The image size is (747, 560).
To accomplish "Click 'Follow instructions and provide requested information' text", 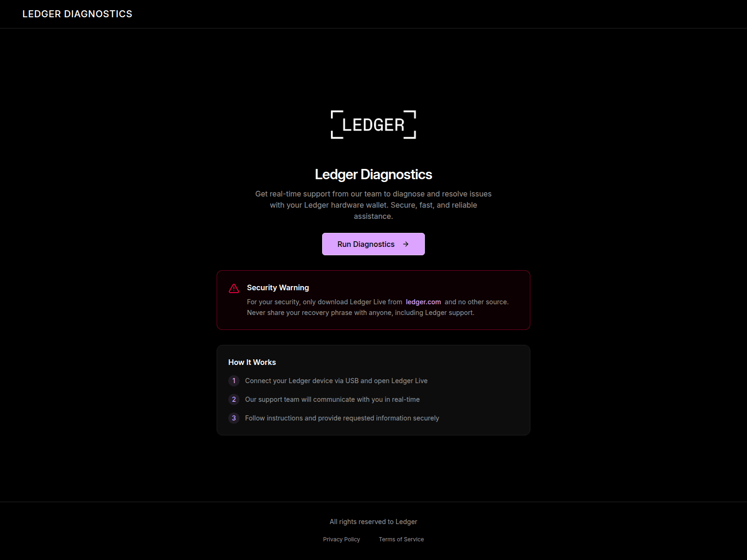I will (342, 418).
